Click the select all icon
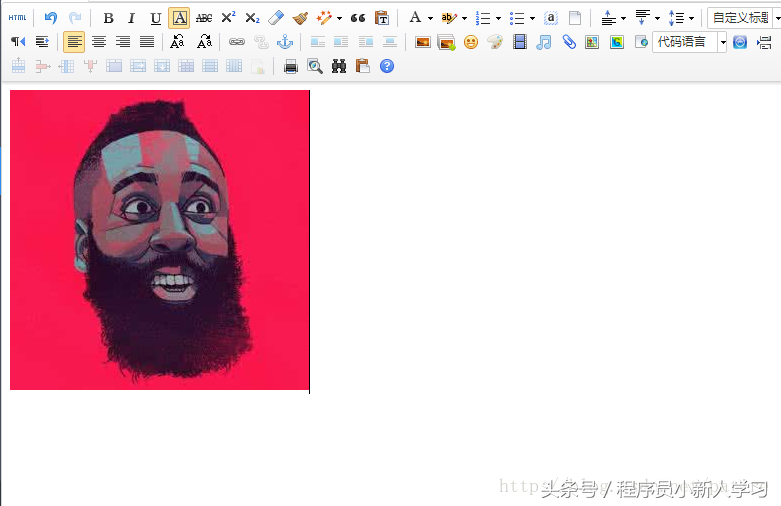Viewport: 781px width, 506px height. [550, 18]
